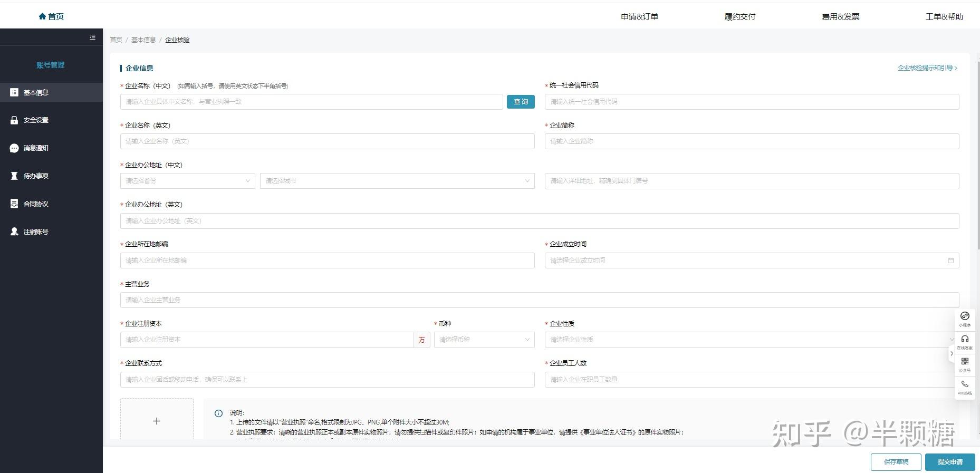The height and width of the screenshot is (473, 980).
Task: Click 基本信息 in the breadcrumb
Action: (143, 40)
